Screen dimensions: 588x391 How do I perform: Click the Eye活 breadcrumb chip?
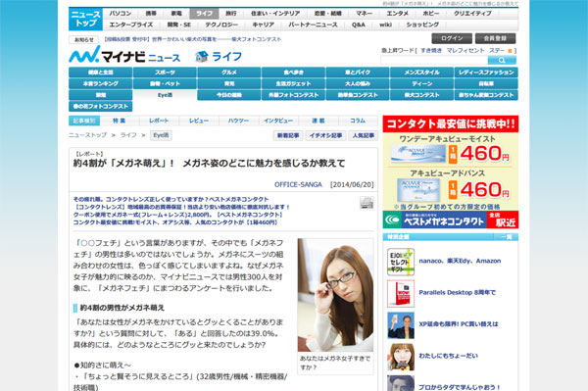coord(161,135)
